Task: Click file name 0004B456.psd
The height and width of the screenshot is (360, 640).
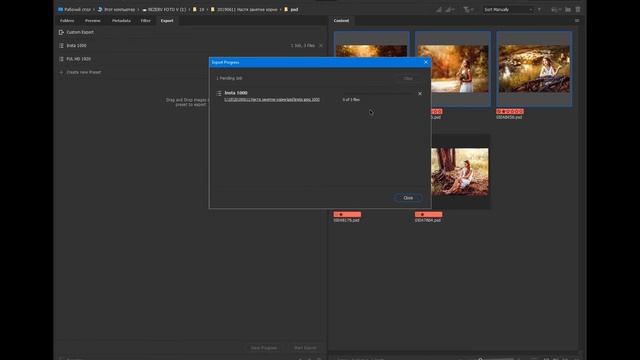Action: click(509, 117)
